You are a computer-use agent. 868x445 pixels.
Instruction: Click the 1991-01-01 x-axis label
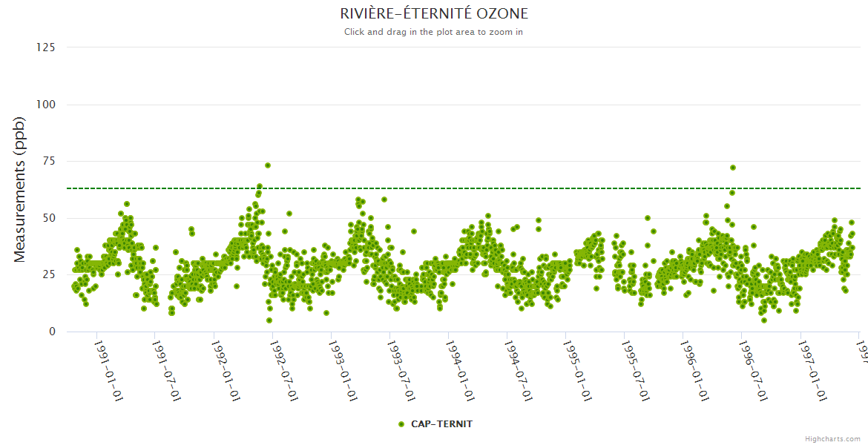tap(108, 371)
